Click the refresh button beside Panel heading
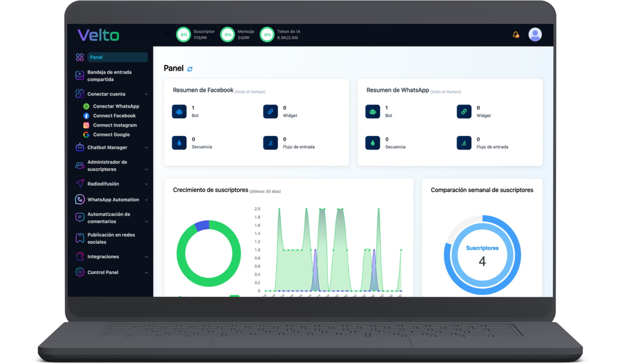 coord(189,69)
